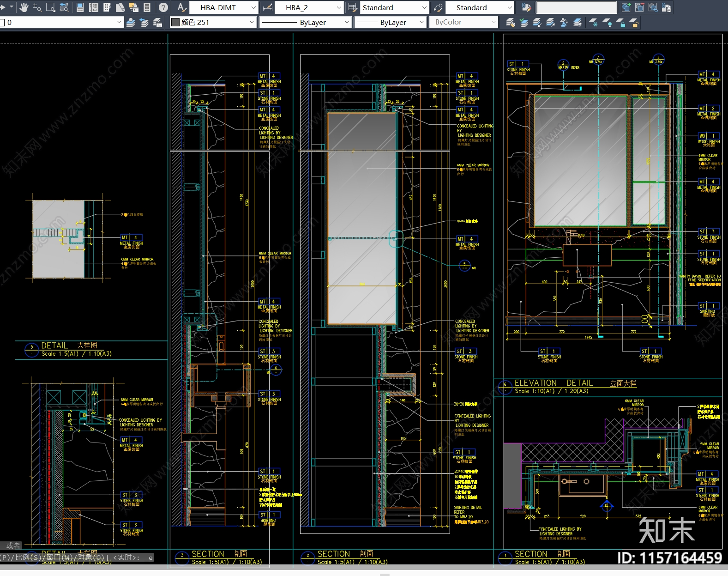Viewport: 728px width, 576px height.
Task: Click Change to Current Layer icon
Action: point(523,22)
